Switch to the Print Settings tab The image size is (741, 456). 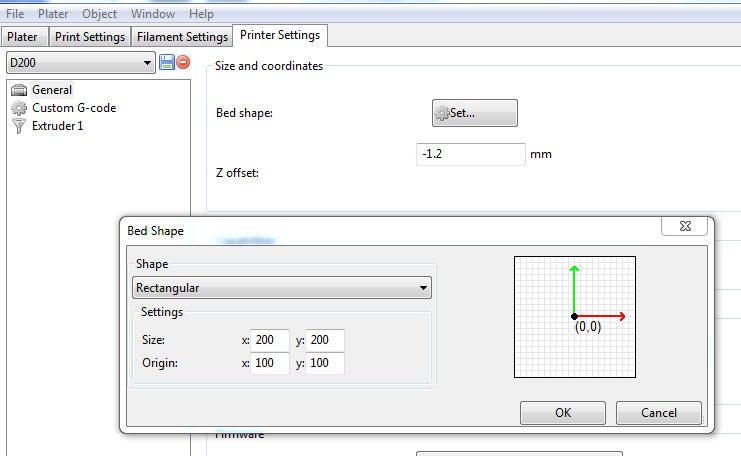90,37
